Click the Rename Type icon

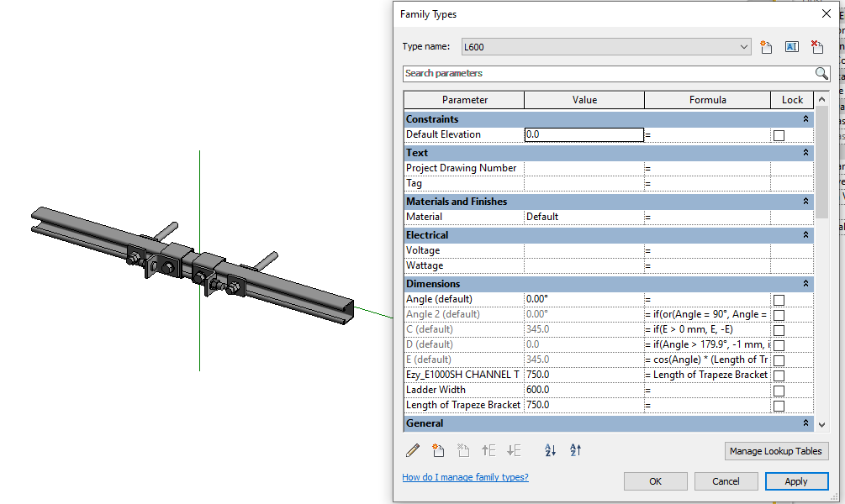coord(792,47)
